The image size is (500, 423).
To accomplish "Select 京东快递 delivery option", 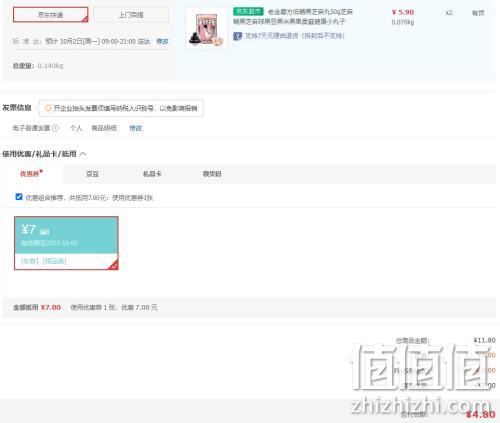I will (51, 15).
